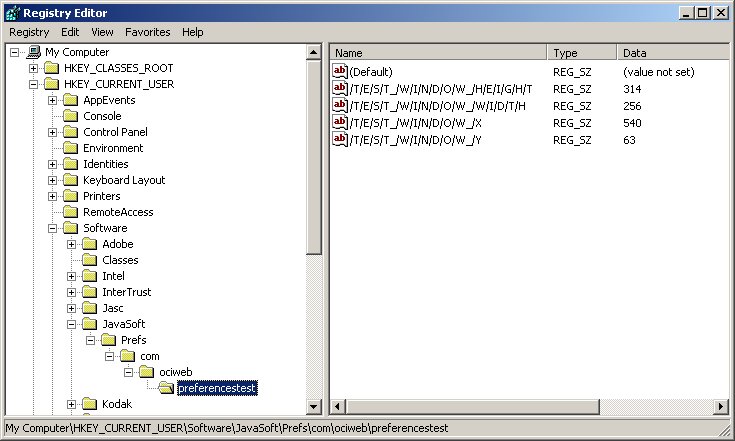Click tree pane scroll up arrow

coord(314,52)
